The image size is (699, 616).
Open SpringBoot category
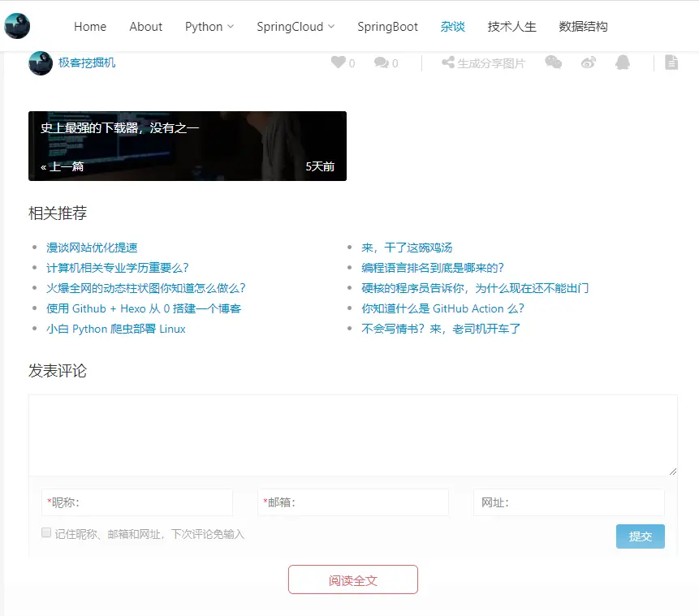(x=387, y=27)
